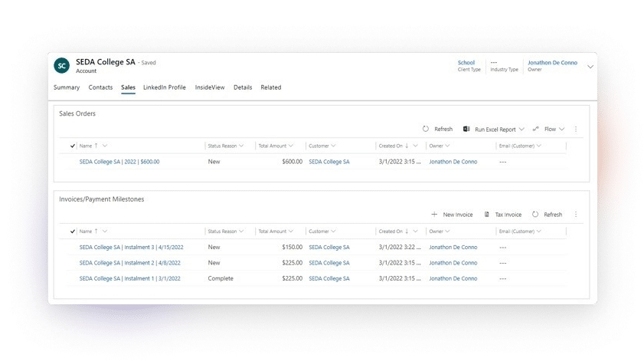Open Invoices Email (Customer) column dropdown
The image size is (644, 361).
click(x=539, y=231)
